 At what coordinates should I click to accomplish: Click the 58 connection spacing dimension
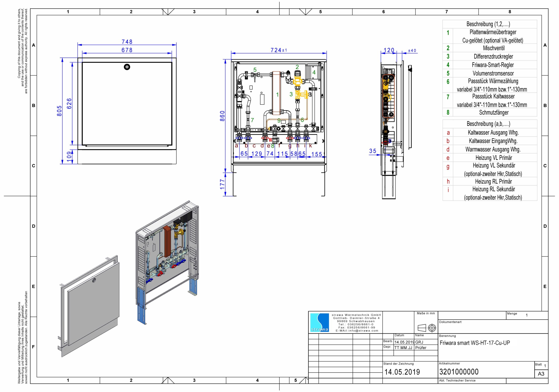294,154
